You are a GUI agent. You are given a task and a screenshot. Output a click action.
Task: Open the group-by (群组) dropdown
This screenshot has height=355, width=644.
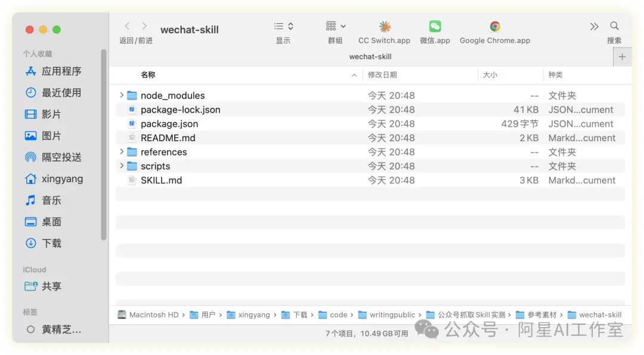pyautogui.click(x=336, y=26)
